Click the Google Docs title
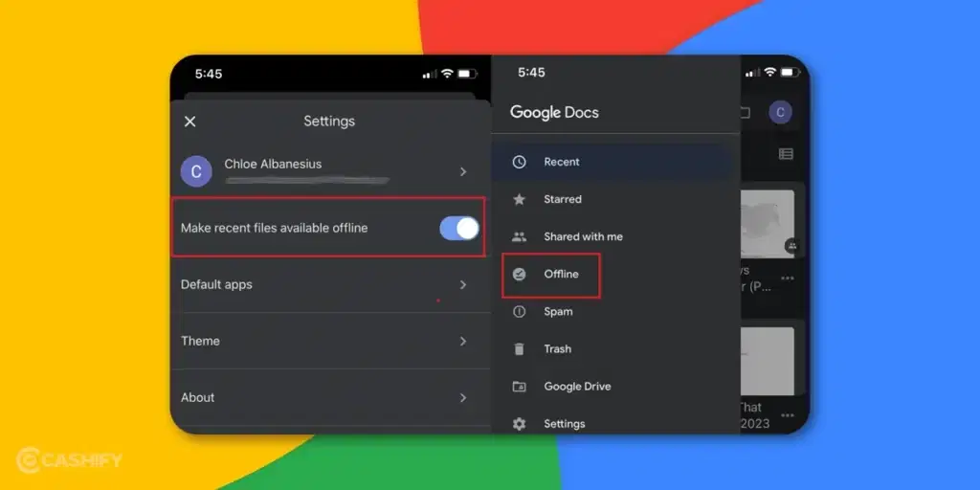 pos(554,113)
